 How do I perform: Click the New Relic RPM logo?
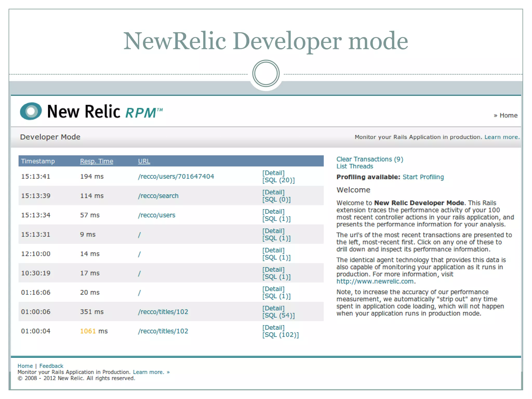pos(91,111)
